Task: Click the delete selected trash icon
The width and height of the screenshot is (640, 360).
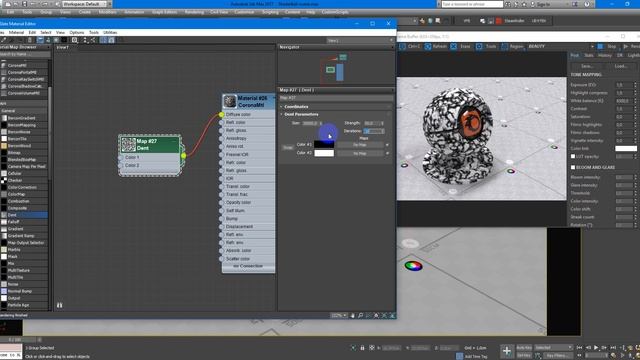Action: (29, 40)
